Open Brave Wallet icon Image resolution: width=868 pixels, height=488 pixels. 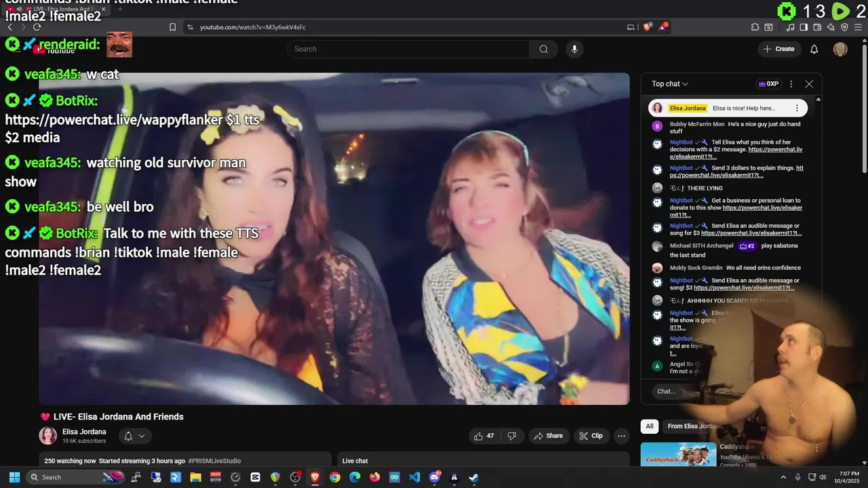(x=817, y=27)
